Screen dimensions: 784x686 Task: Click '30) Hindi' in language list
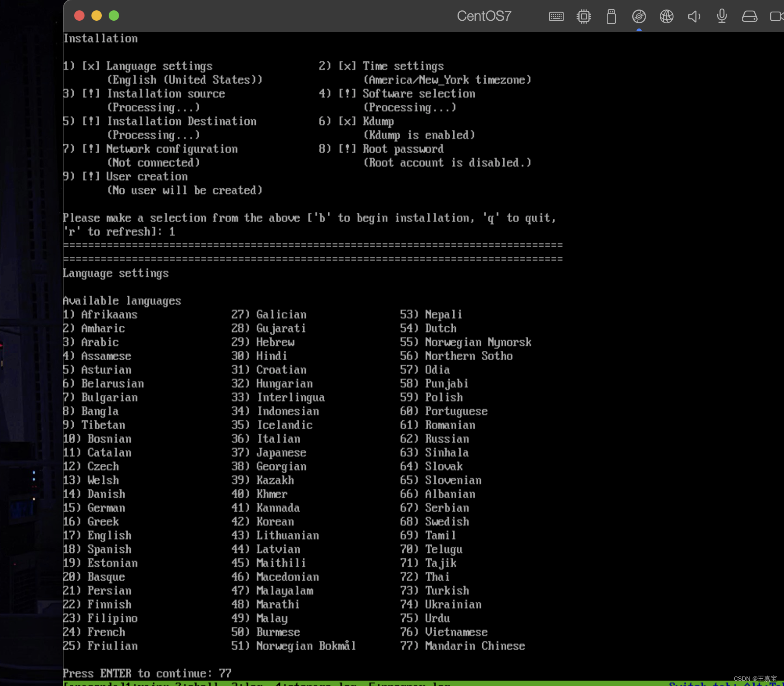(x=259, y=356)
